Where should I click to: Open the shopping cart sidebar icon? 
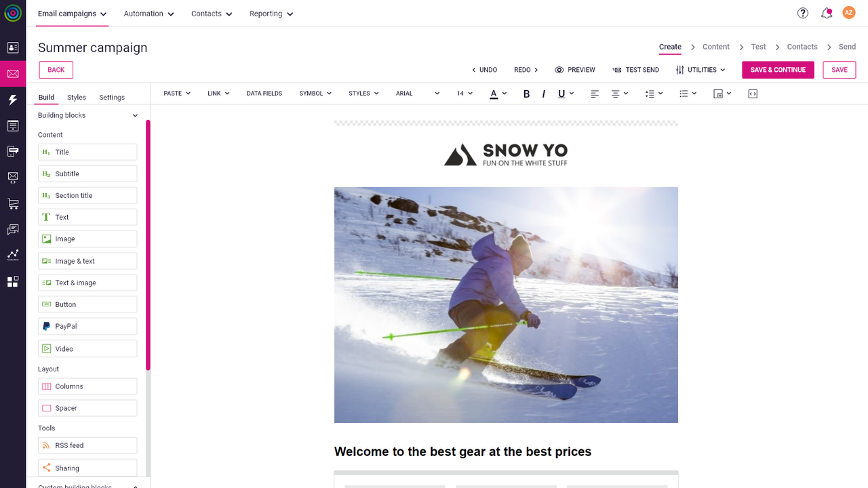(13, 203)
